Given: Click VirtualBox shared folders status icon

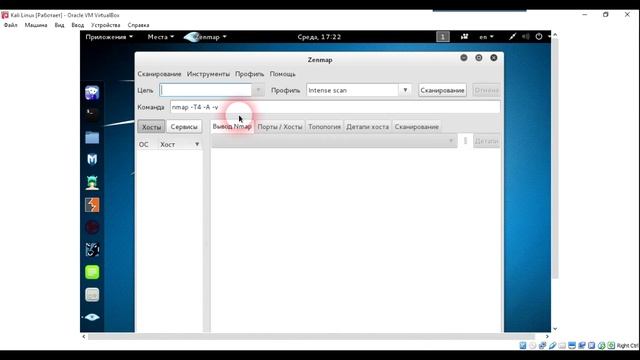Looking at the screenshot, I should click(562, 345).
